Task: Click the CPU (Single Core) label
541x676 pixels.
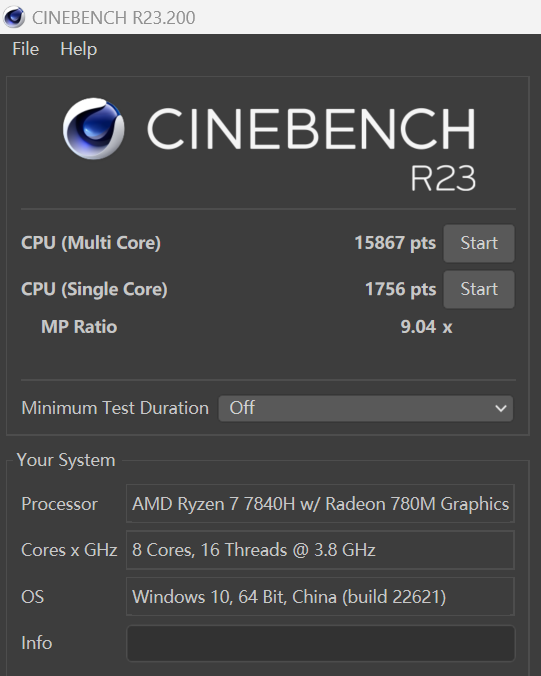Action: (x=94, y=289)
